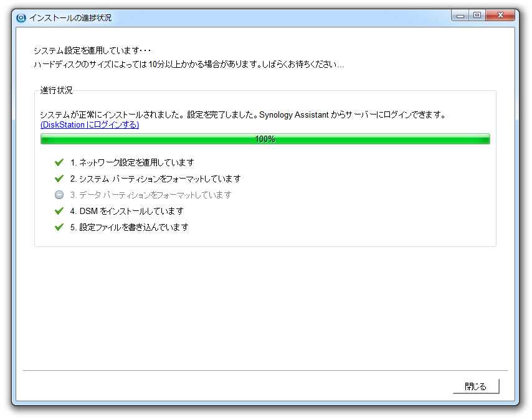532x420 pixels.
Task: Click the checkmark for 設定ファイル step 5
Action: point(59,227)
